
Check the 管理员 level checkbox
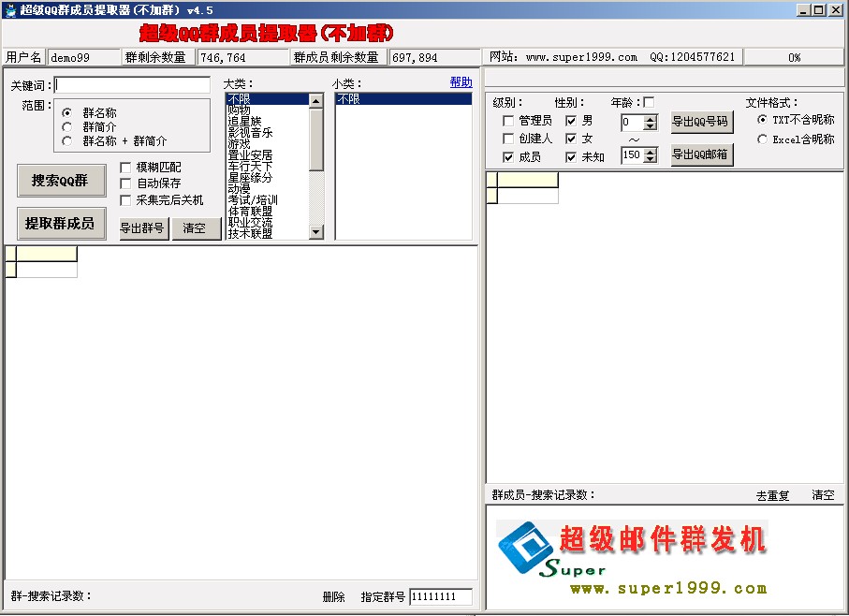pos(508,120)
